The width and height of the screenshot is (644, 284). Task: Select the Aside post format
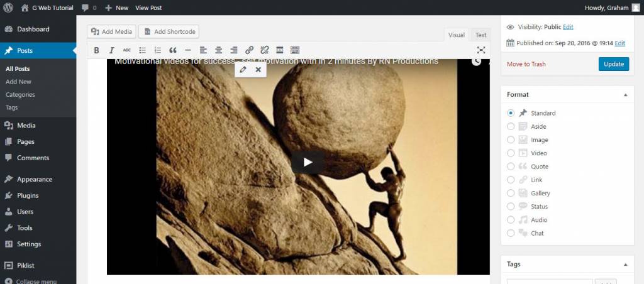click(x=511, y=126)
